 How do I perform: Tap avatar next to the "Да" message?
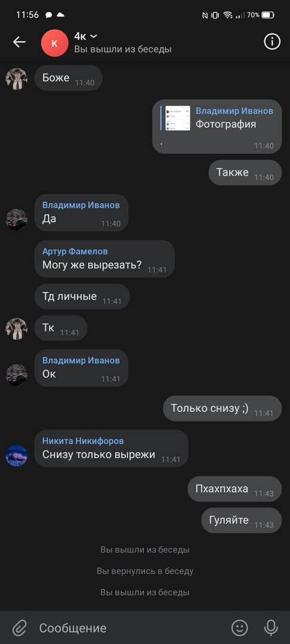point(17,219)
